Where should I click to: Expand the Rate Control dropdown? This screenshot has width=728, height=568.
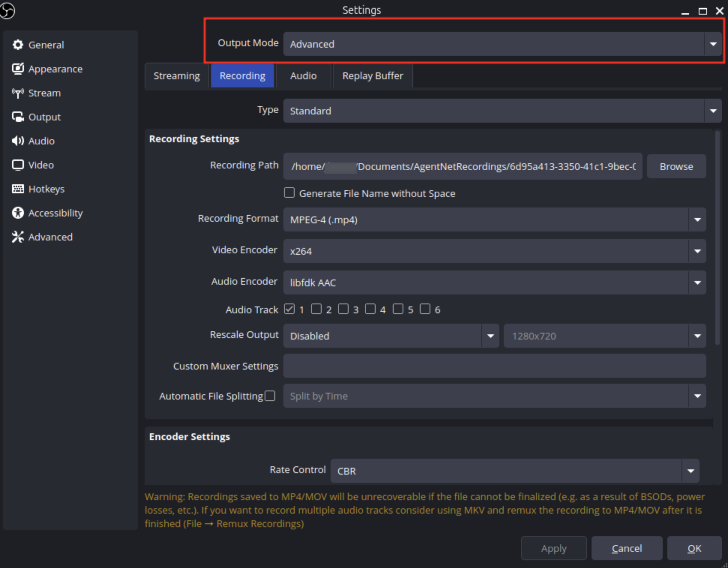click(x=515, y=470)
